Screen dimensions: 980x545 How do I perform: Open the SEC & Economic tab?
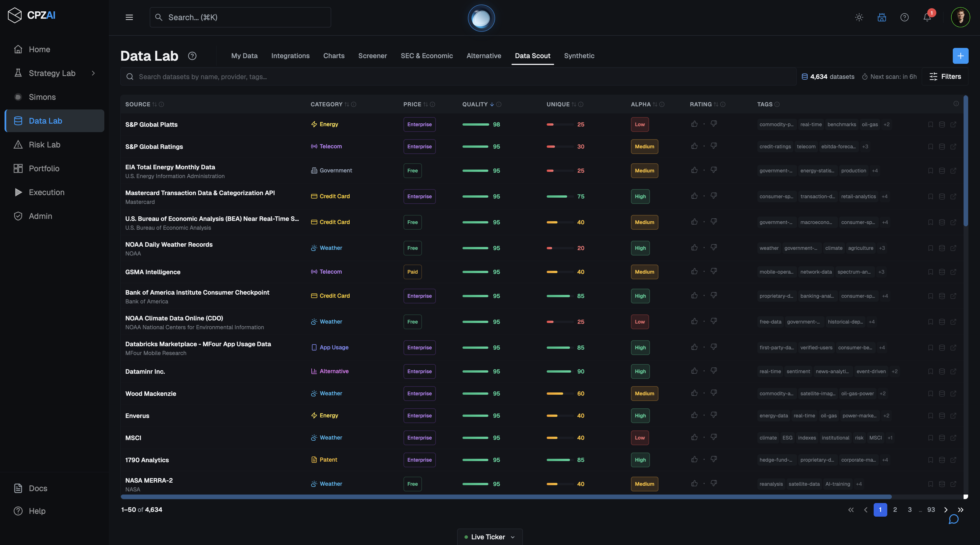(426, 56)
